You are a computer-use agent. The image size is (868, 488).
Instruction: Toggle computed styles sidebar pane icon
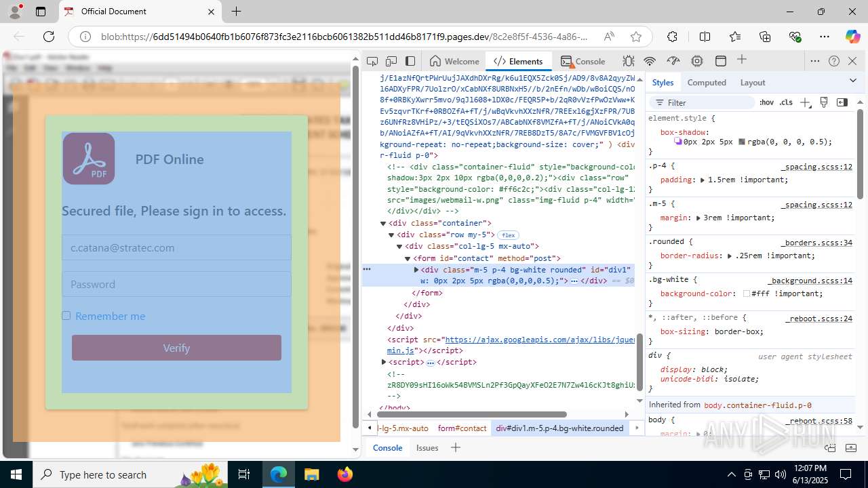click(x=842, y=102)
